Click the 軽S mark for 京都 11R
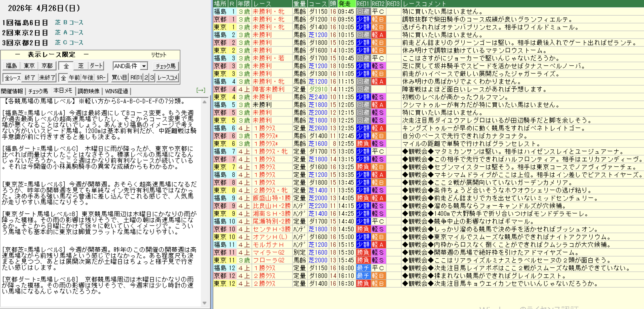Viewport: 644px width, 309px height. click(x=378, y=252)
